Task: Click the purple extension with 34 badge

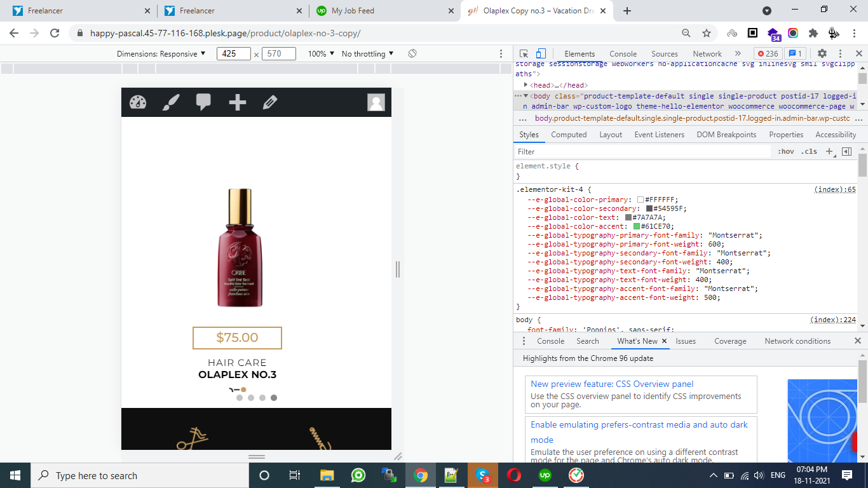Action: (774, 34)
